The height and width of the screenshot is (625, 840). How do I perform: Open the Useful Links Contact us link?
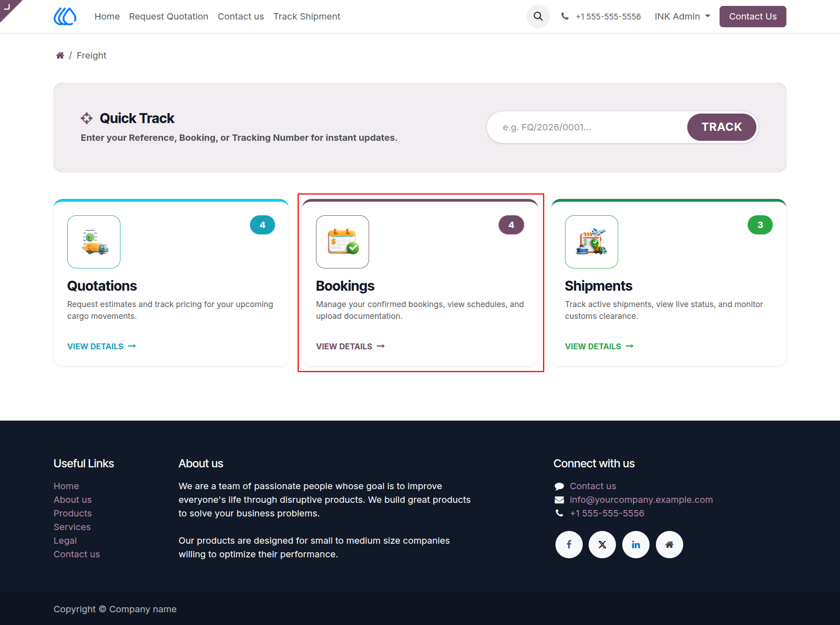tap(77, 554)
